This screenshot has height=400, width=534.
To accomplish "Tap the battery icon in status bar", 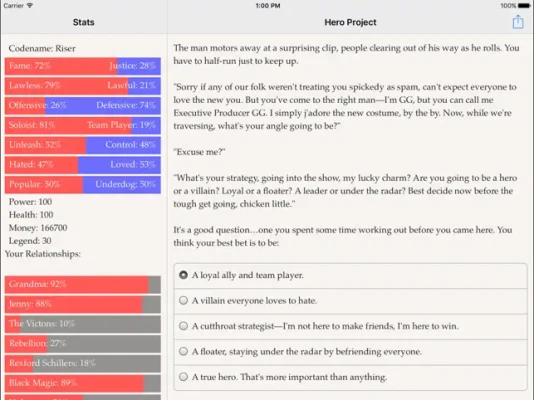I will pos(524,6).
